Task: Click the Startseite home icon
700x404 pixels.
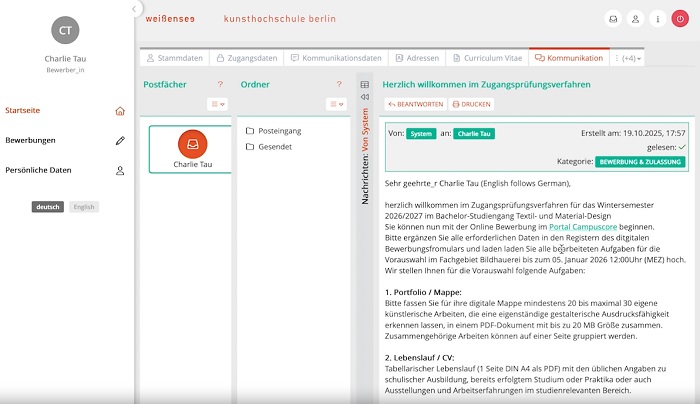Action: pyautogui.click(x=120, y=111)
